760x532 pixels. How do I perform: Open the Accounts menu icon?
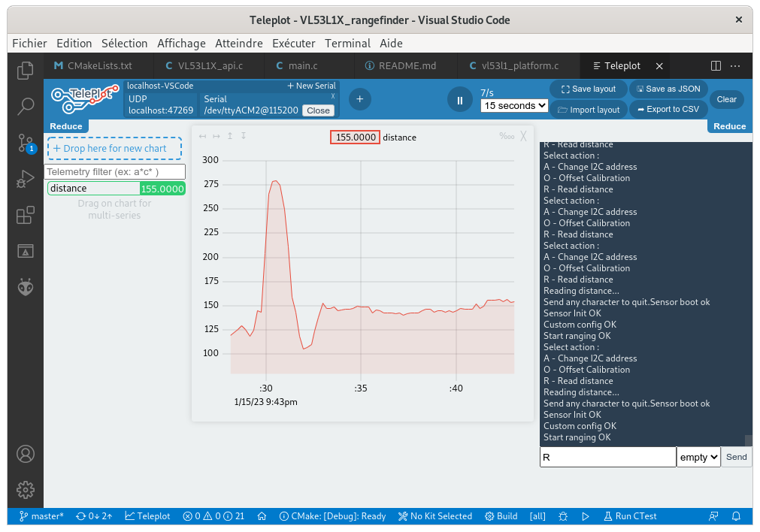click(x=26, y=454)
